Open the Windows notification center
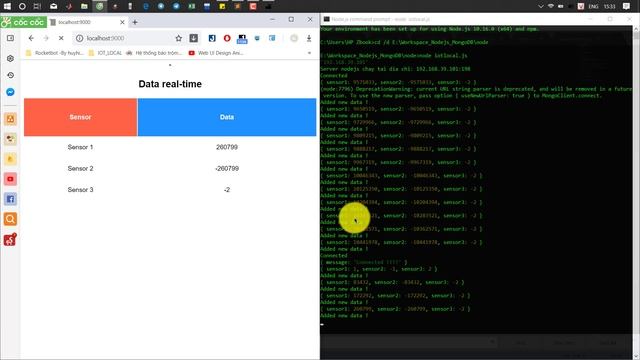The image size is (640, 360). 627,6
